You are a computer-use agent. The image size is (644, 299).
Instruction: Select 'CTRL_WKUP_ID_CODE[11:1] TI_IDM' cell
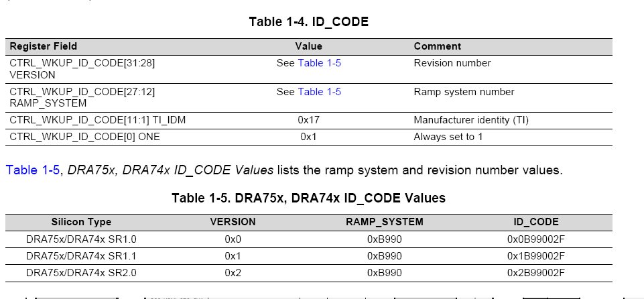(97, 121)
